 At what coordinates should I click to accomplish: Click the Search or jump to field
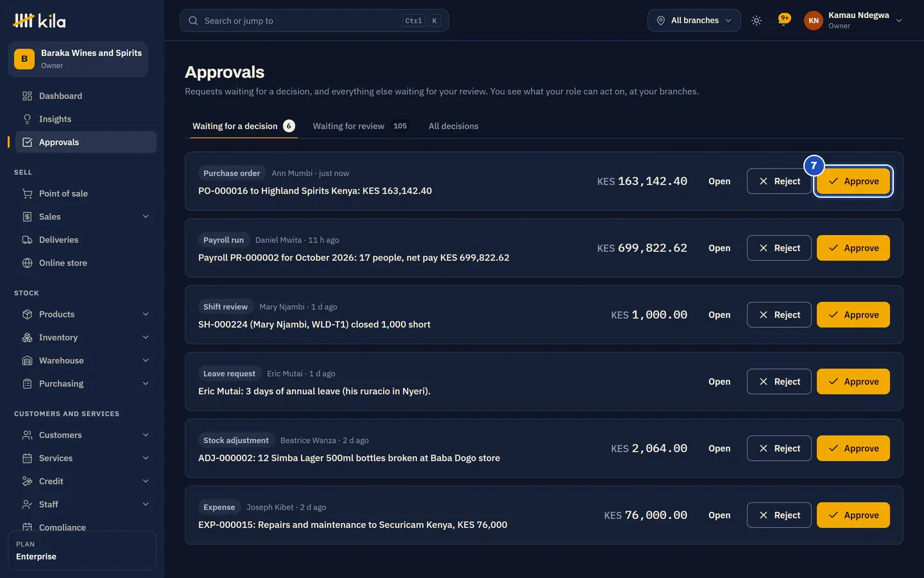click(314, 21)
